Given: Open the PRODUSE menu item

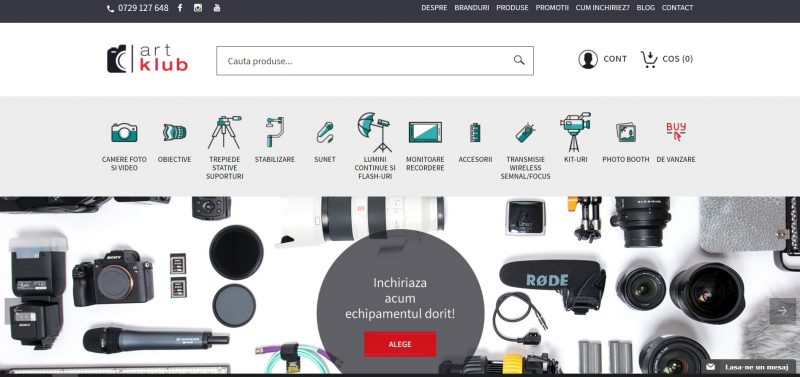Looking at the screenshot, I should tap(512, 8).
